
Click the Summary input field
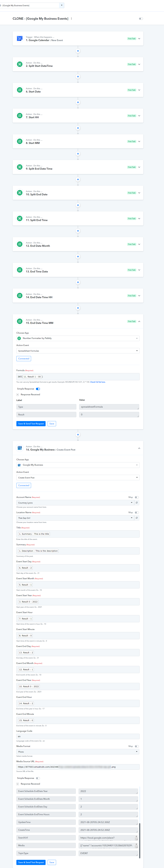point(78,551)
